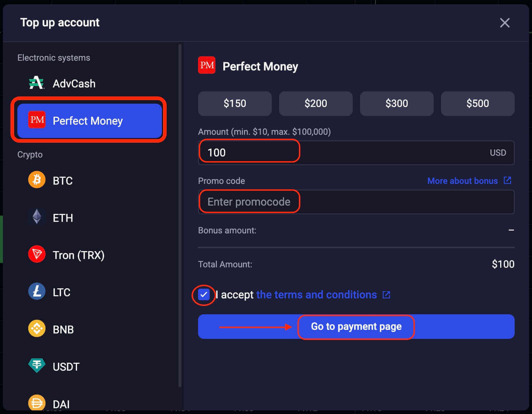Image resolution: width=532 pixels, height=414 pixels.
Task: Click the terms and conditions link
Action: 316,294
